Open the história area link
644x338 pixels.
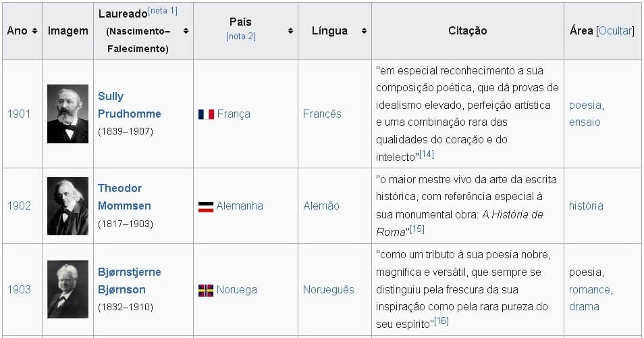coord(586,206)
